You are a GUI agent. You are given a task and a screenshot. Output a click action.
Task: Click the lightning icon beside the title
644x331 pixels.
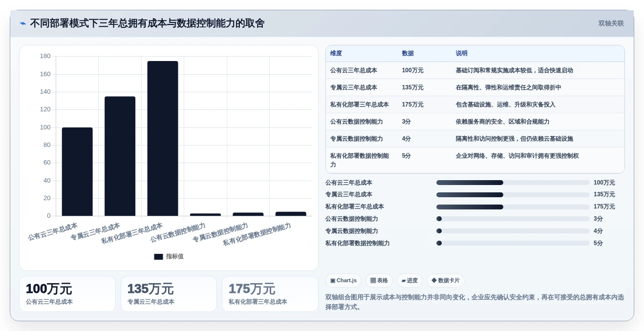tap(23, 23)
